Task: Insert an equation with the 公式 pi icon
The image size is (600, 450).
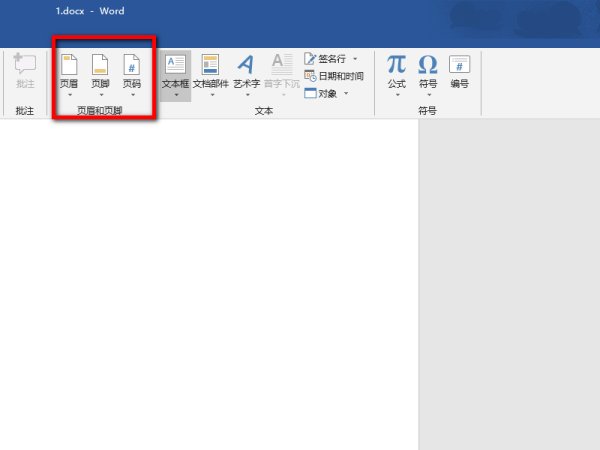Action: (x=396, y=64)
